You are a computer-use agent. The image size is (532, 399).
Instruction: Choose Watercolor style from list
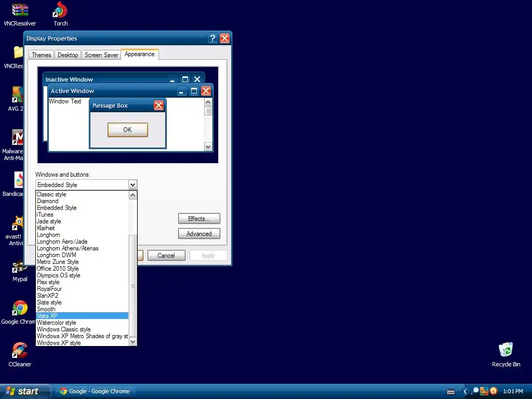tap(82, 323)
